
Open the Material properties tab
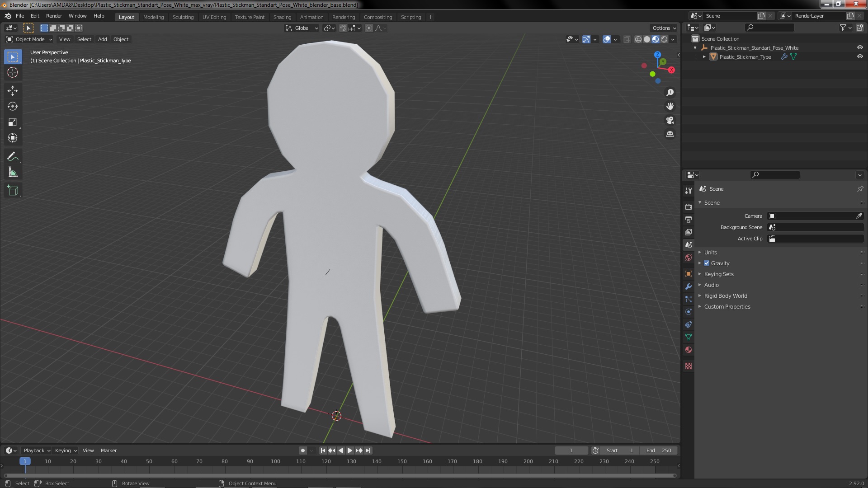[689, 350]
